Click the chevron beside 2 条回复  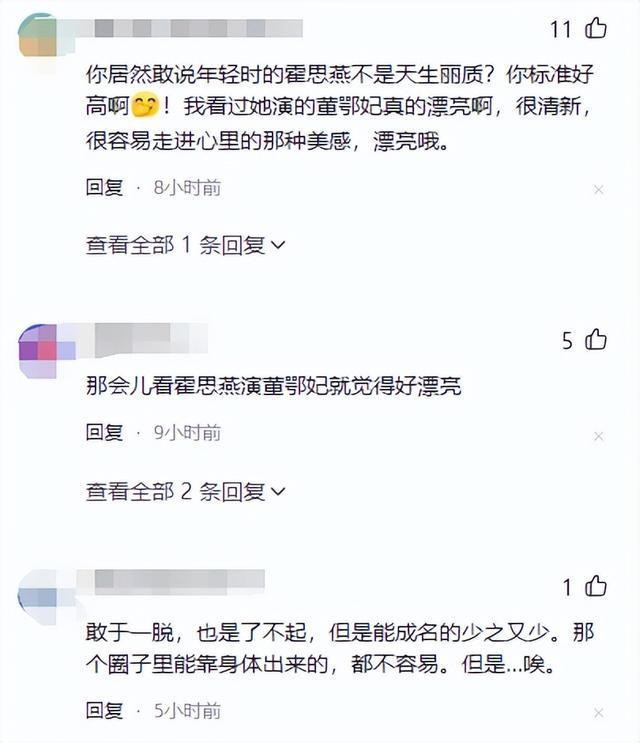tap(278, 491)
